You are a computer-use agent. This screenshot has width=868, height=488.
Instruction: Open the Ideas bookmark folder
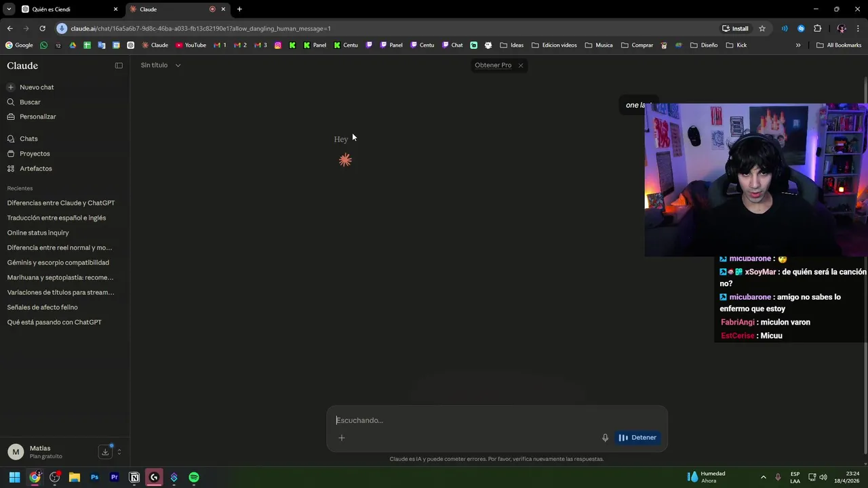[511, 45]
